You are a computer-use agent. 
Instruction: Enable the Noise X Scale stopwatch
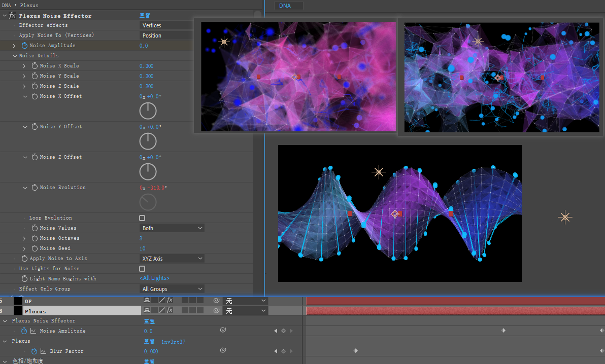35,66
